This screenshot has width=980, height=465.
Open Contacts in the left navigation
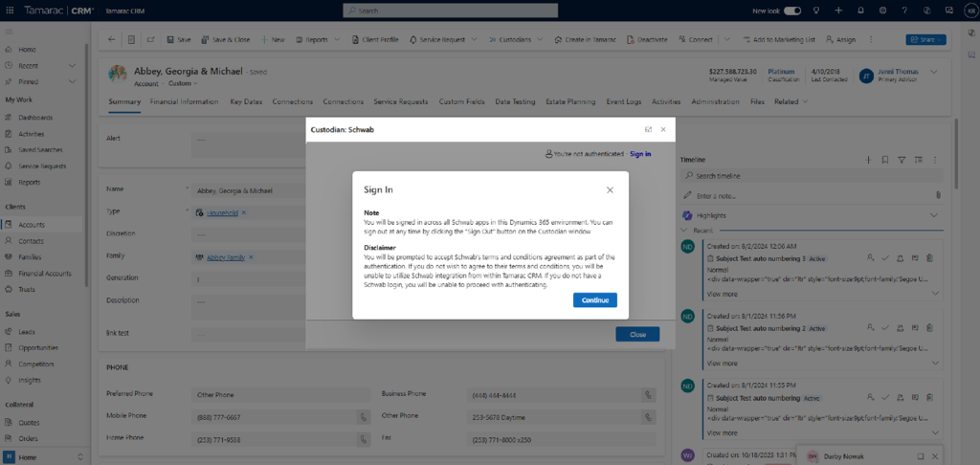point(31,240)
